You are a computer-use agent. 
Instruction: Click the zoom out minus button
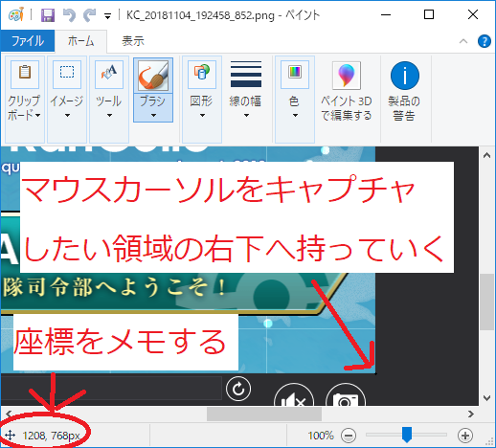click(349, 436)
